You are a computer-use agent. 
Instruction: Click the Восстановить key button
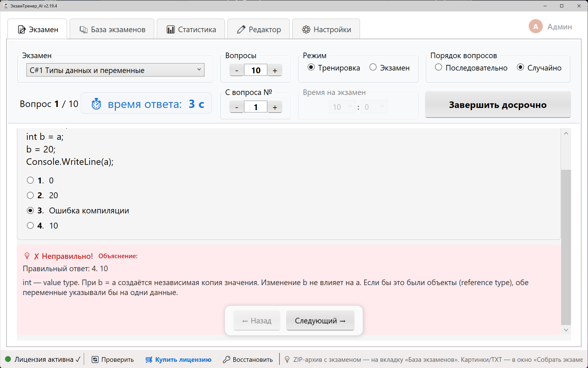[248, 360]
